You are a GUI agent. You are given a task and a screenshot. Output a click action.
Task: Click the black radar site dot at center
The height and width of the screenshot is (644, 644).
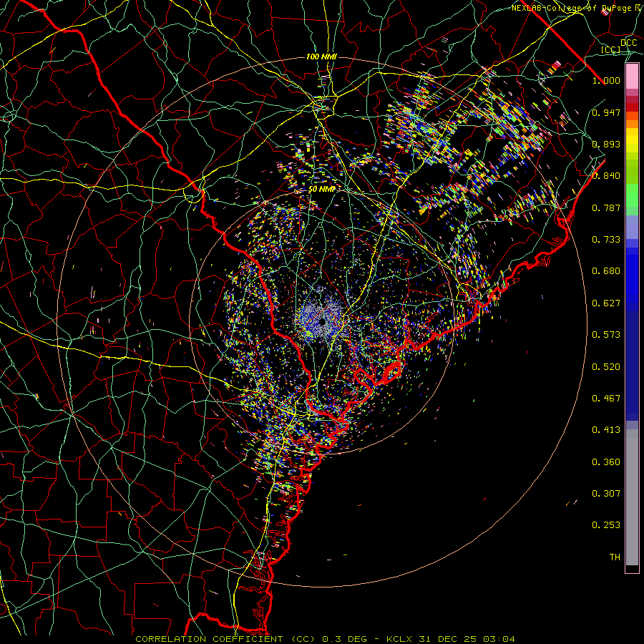[x=323, y=321]
